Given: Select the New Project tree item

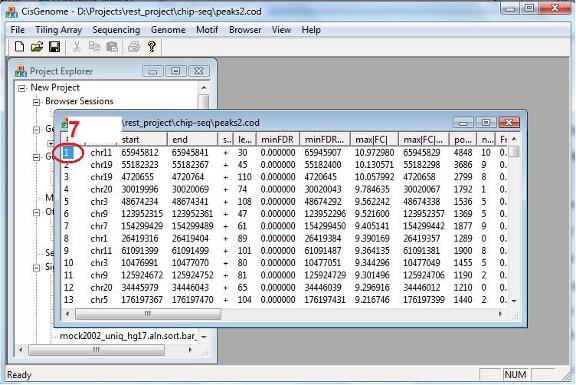Looking at the screenshot, I should tap(55, 87).
